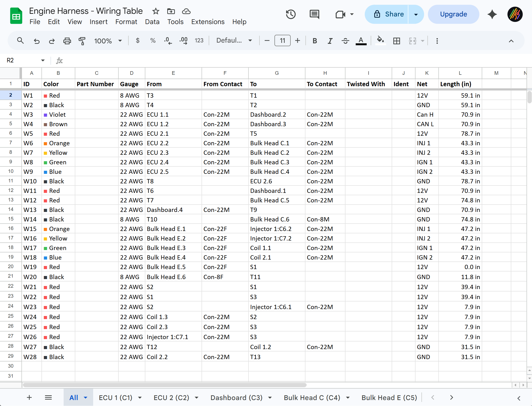This screenshot has width=532, height=406.
Task: Click the borders grid icon
Action: (397, 40)
